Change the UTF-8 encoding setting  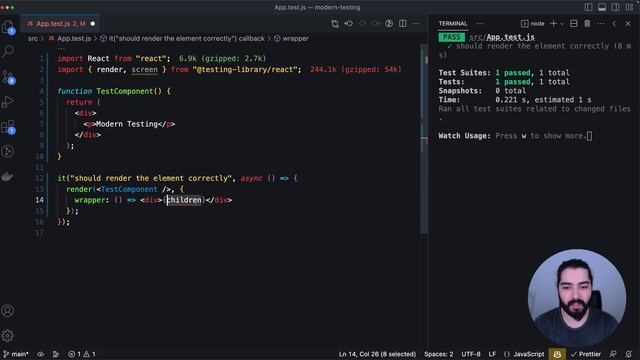coord(471,354)
